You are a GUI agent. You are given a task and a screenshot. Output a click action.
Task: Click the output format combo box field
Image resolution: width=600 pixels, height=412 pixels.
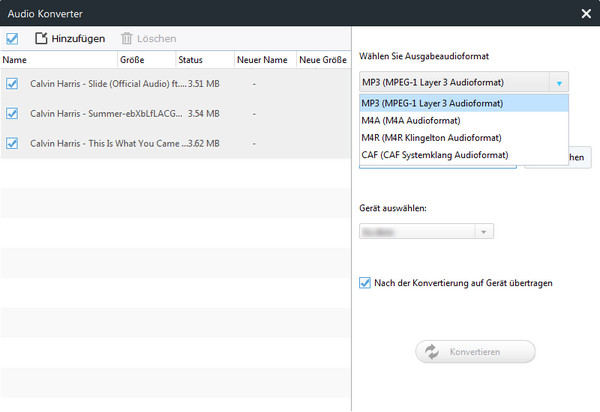(x=464, y=82)
